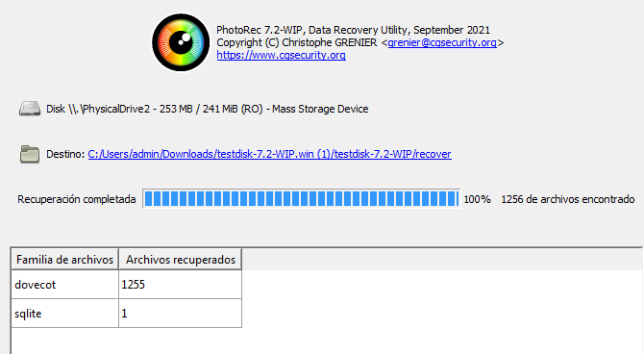Sort by Archivos recuperados column header
Viewport: 644px width, 354px height.
pyautogui.click(x=181, y=260)
